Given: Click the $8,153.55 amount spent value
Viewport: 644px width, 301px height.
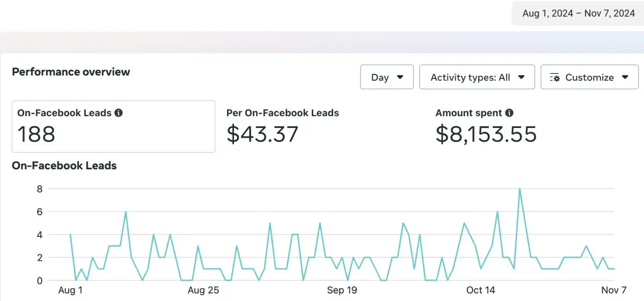Looking at the screenshot, I should tap(486, 134).
